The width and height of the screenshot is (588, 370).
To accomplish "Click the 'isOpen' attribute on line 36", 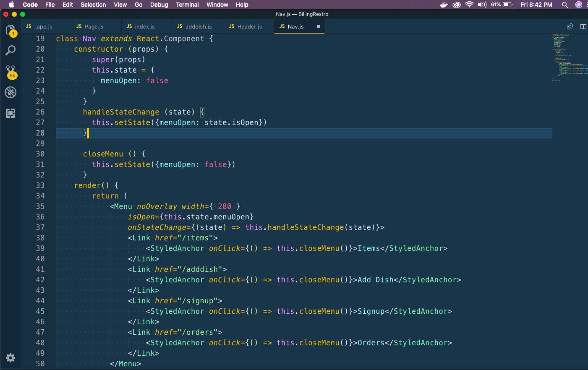I will pyautogui.click(x=141, y=217).
